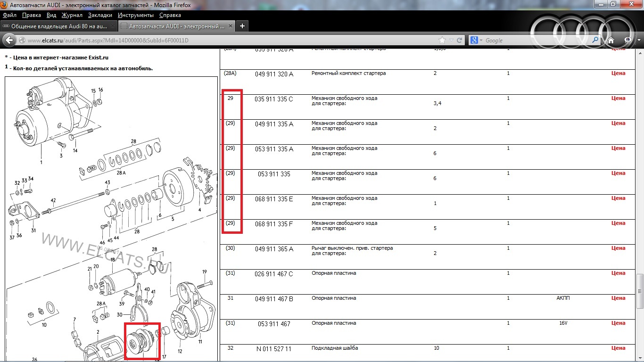Close the Автозапчасти AUDI tab
Image resolution: width=644 pixels, height=362 pixels.
click(x=230, y=26)
